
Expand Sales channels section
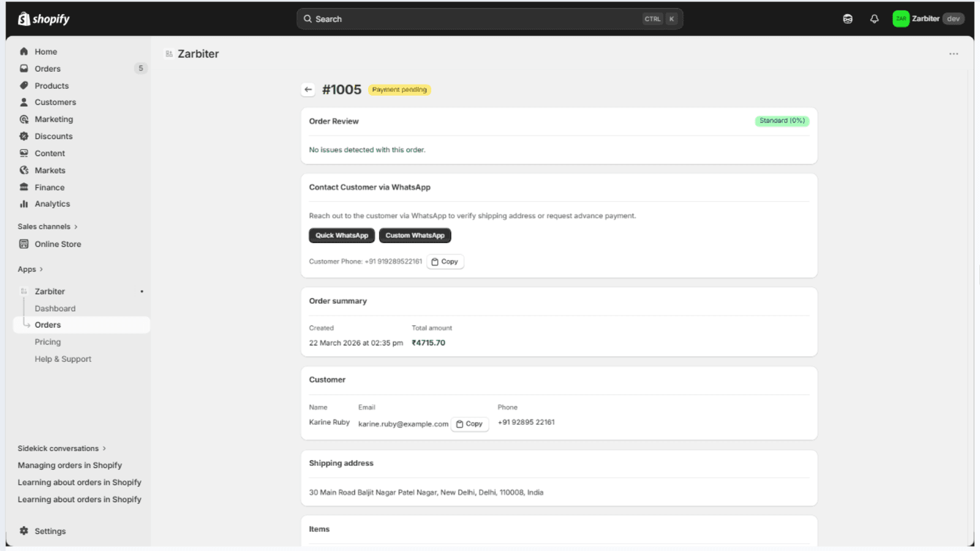tap(48, 227)
